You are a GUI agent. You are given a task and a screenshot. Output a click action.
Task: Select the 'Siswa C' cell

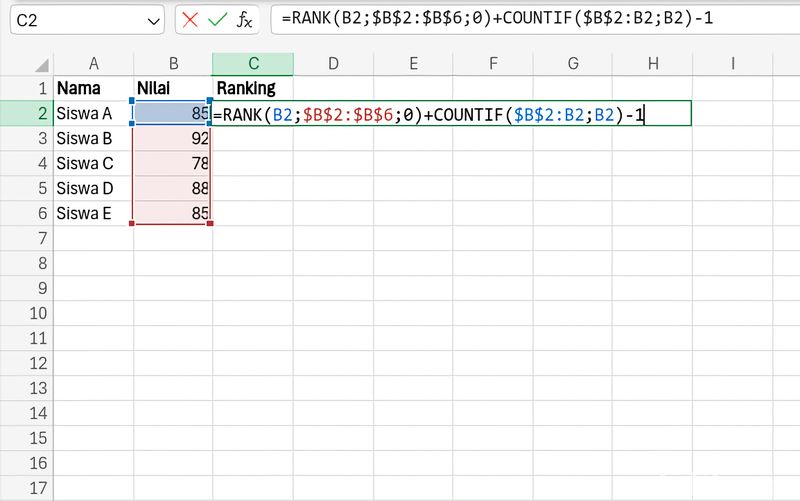(x=93, y=163)
